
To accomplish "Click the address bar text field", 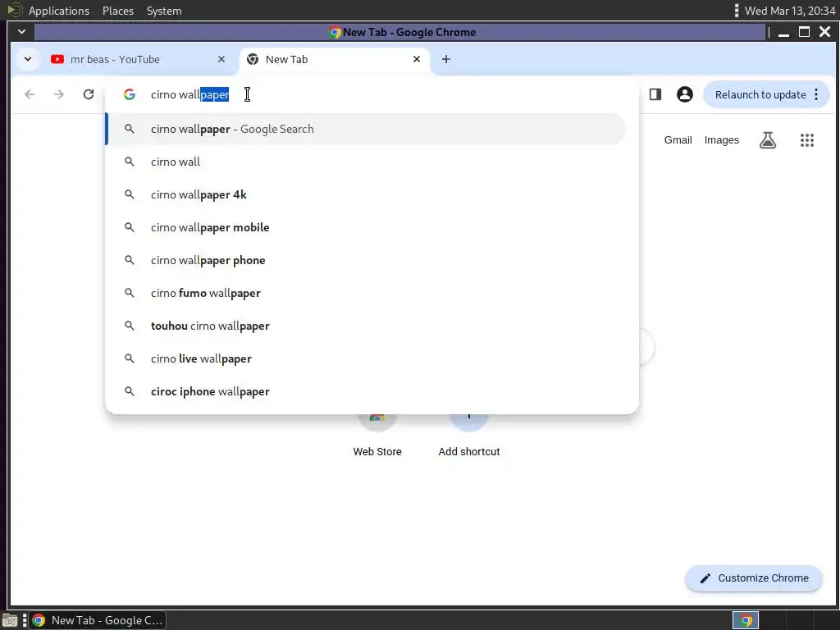I will click(370, 95).
